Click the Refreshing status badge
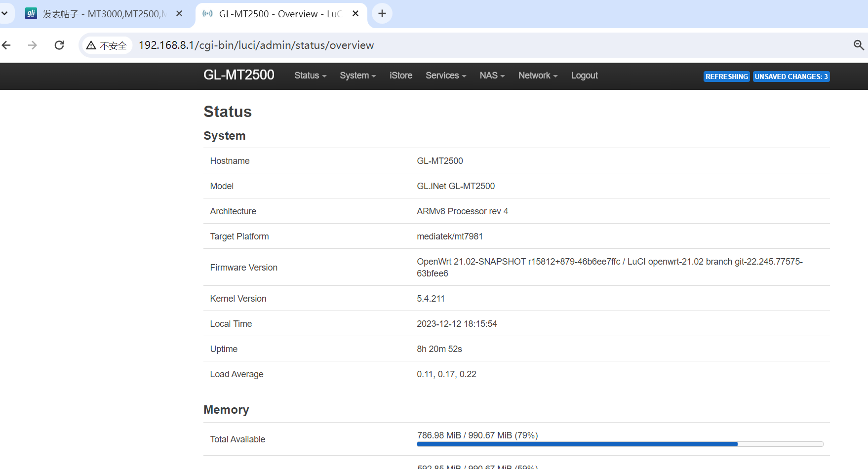 [726, 77]
